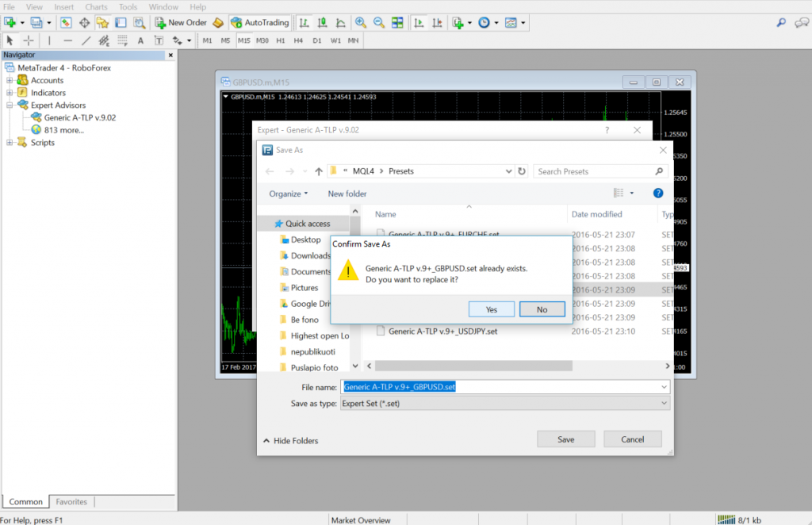The height and width of the screenshot is (525, 812).
Task: Collapse the Expert Advisors tree node
Action: (10, 105)
